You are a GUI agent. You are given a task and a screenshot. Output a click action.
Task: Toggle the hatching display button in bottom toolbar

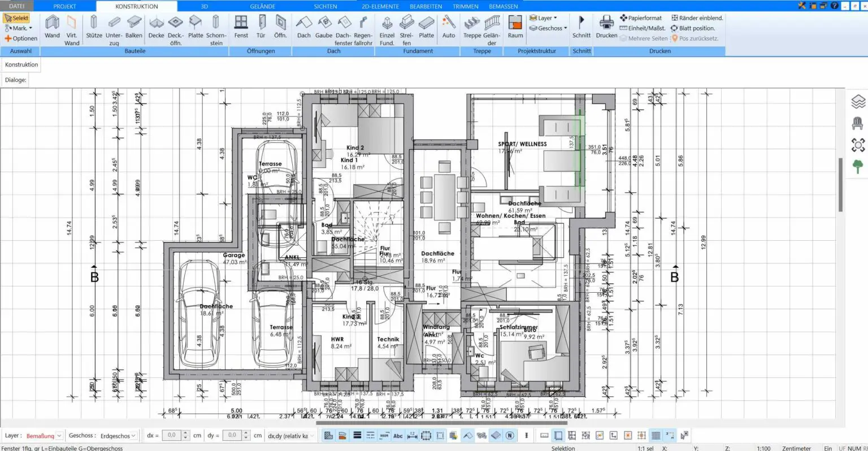(328, 435)
